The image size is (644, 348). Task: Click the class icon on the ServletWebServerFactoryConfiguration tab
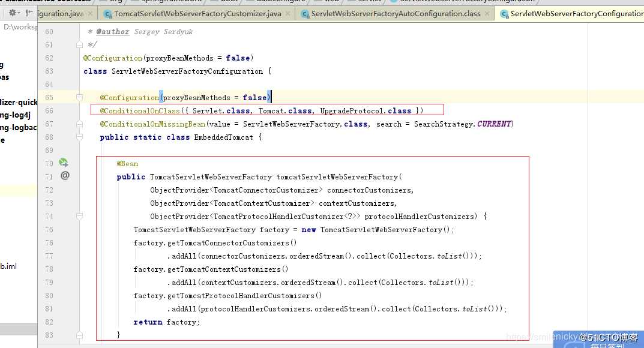504,13
